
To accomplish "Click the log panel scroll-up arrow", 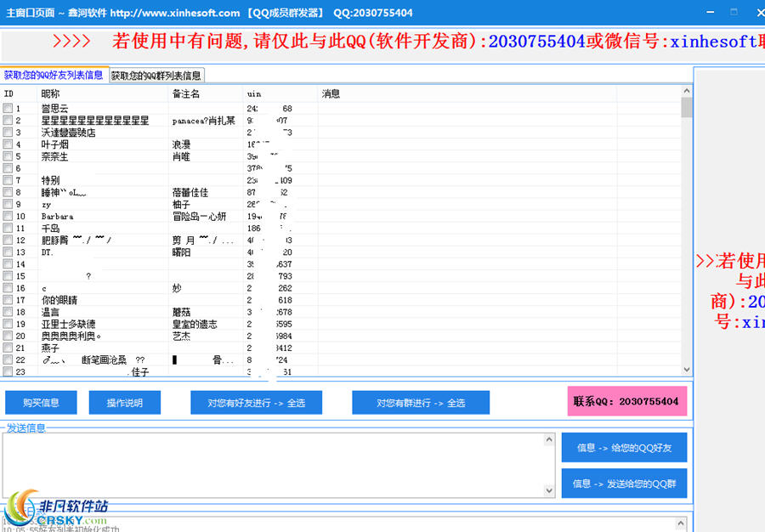I will tap(681, 524).
